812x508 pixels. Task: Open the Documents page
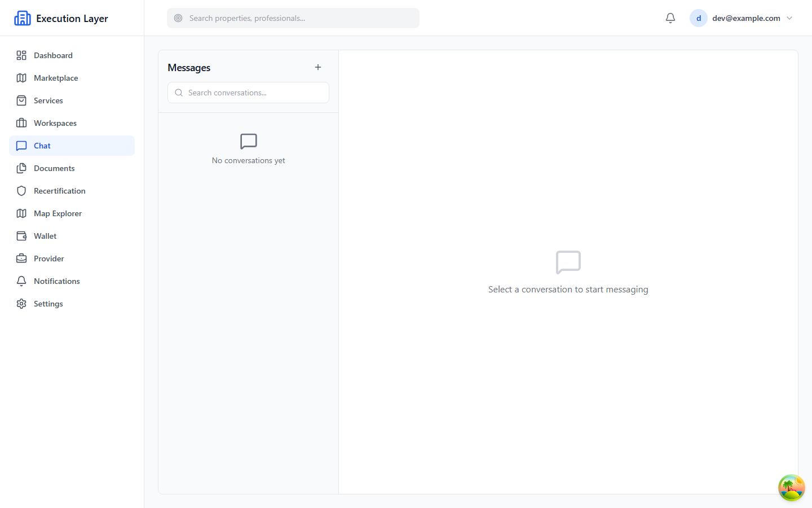(x=72, y=168)
